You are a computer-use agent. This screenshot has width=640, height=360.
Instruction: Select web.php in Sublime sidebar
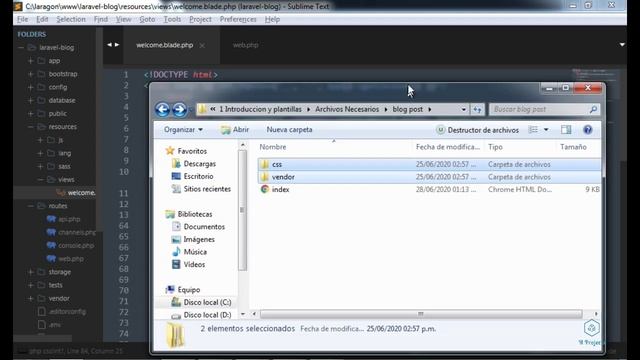[x=71, y=259]
